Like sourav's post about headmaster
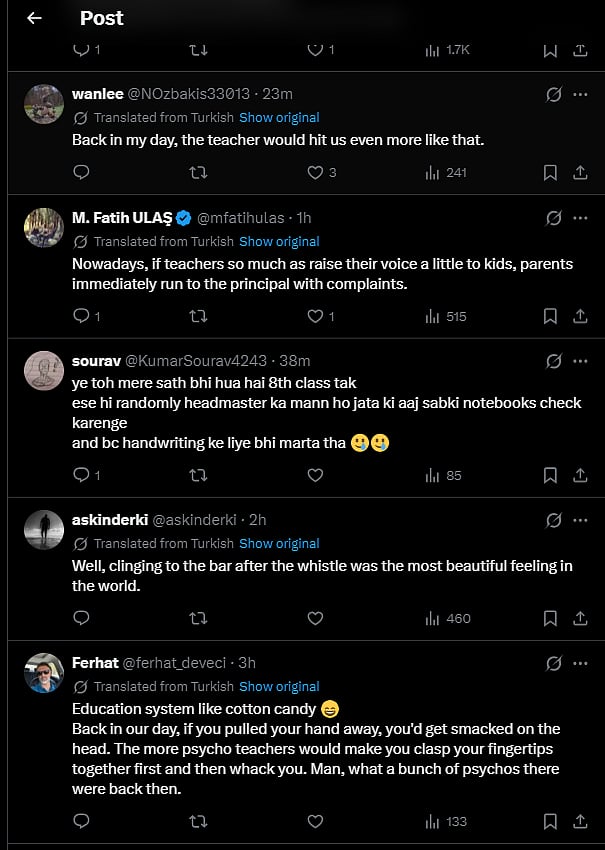The image size is (605, 850). 315,475
